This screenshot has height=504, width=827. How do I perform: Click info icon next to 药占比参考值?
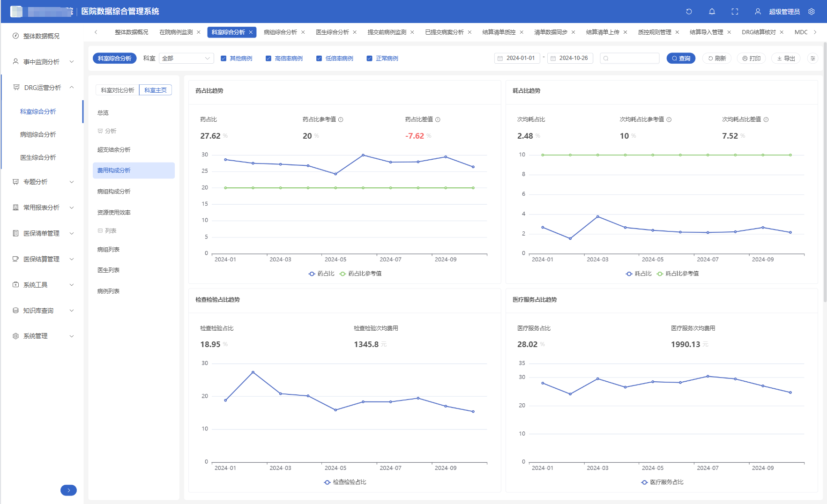click(x=341, y=119)
